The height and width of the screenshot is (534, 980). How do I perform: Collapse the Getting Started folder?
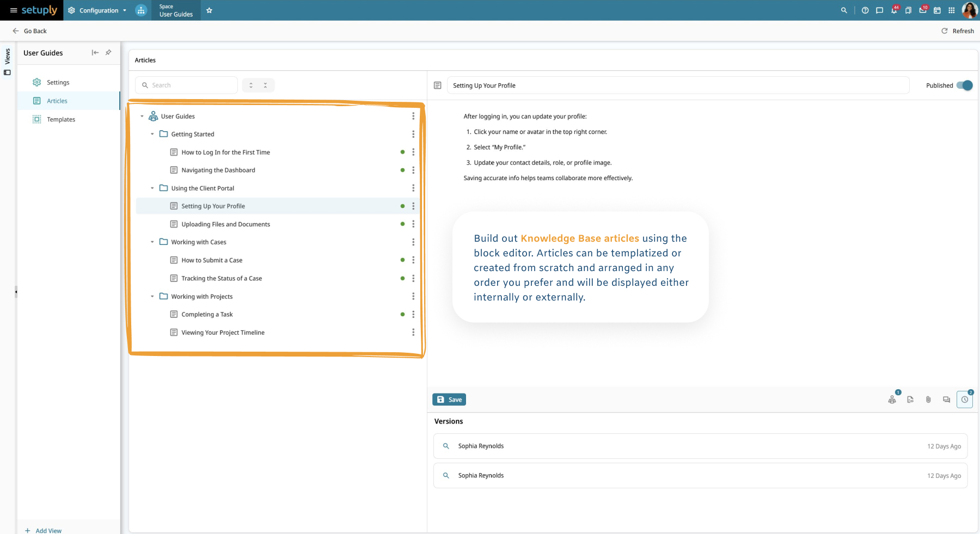coord(152,134)
